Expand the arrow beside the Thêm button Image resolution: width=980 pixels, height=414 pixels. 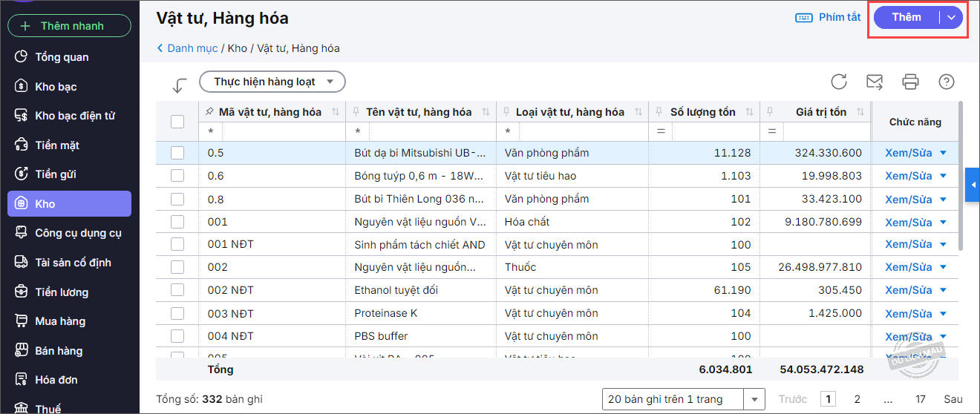click(x=951, y=18)
